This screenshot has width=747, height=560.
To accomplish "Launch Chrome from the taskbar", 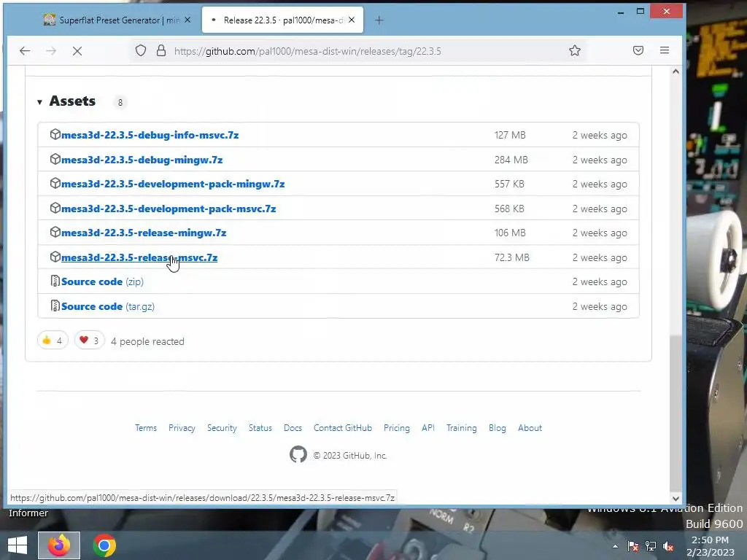I will [104, 545].
